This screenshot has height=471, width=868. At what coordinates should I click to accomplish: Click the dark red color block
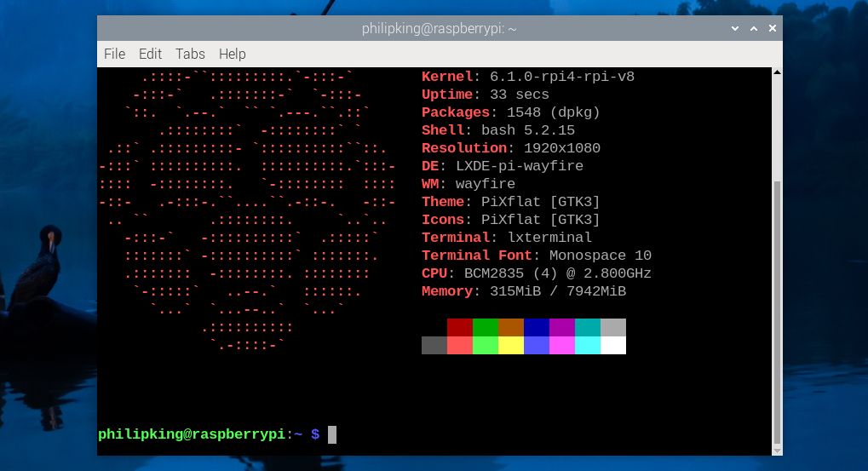tap(459, 327)
